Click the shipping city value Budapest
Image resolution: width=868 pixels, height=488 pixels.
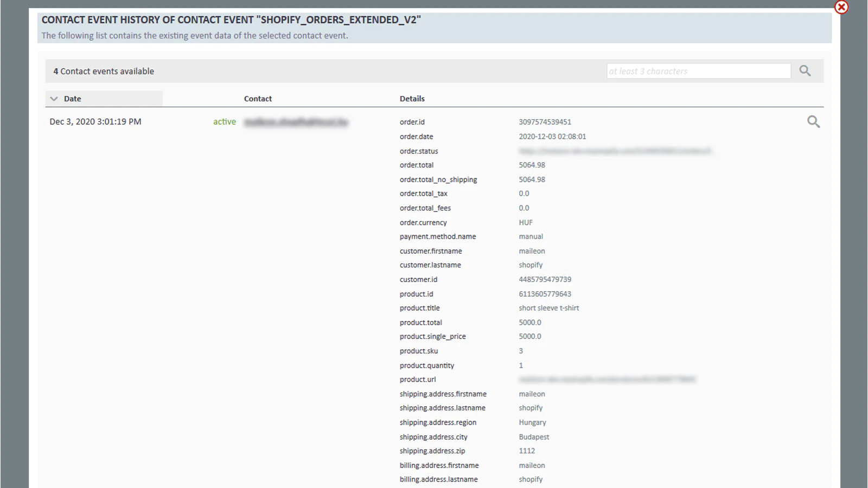pyautogui.click(x=534, y=437)
